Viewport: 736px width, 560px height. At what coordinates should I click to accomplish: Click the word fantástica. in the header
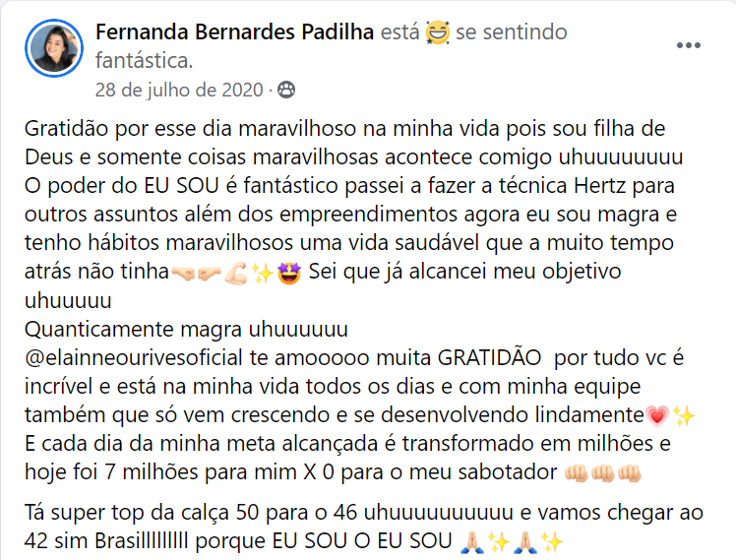click(x=144, y=61)
